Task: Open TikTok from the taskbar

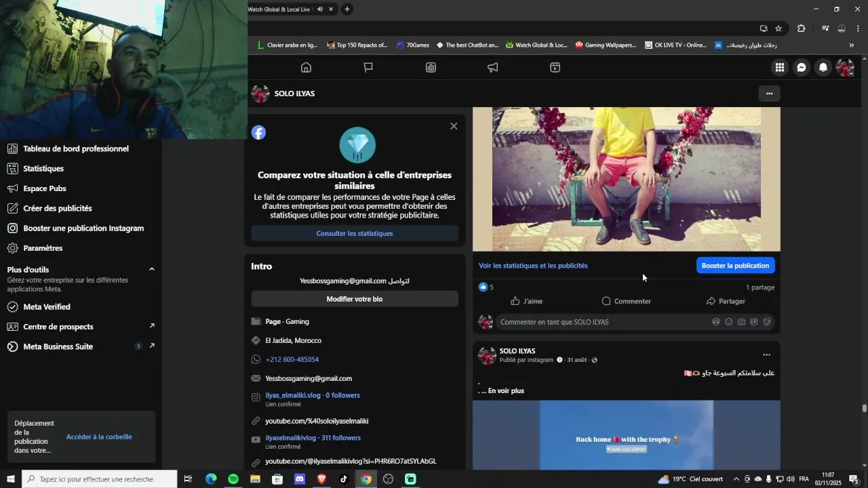Action: (344, 479)
